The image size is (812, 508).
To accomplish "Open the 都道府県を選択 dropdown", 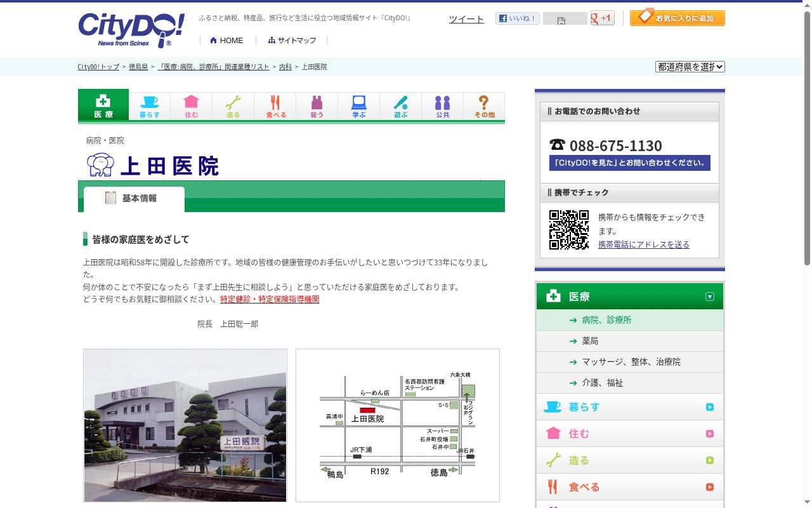I will click(x=690, y=67).
